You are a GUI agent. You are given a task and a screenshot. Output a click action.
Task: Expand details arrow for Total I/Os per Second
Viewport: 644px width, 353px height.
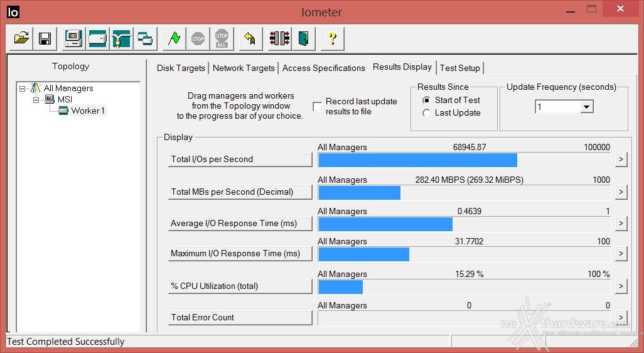click(x=621, y=160)
